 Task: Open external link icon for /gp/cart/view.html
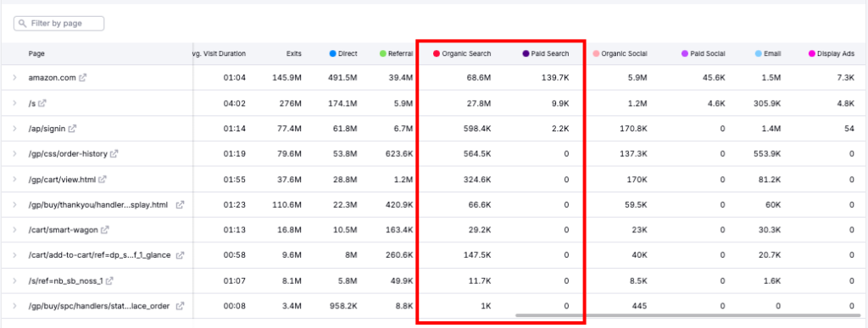103,179
